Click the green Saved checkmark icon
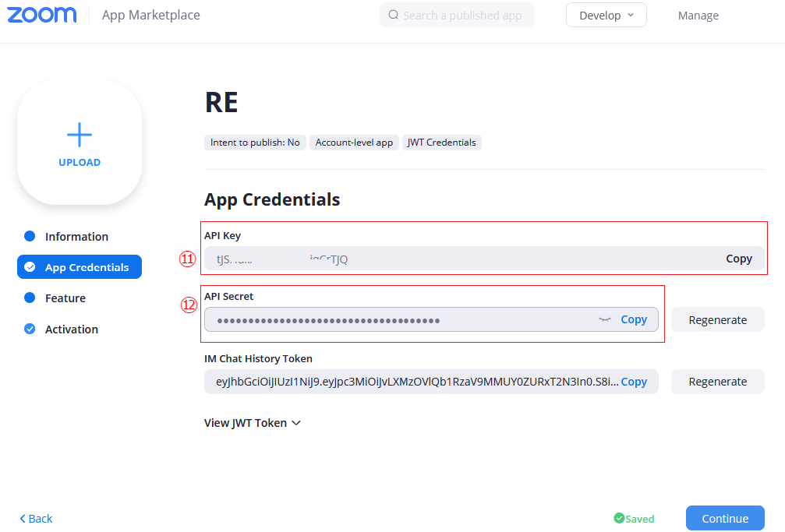 point(619,518)
